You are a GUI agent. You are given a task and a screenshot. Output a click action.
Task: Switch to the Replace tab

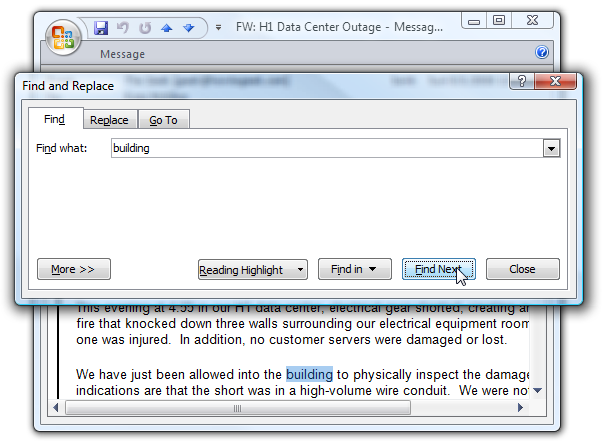(109, 120)
